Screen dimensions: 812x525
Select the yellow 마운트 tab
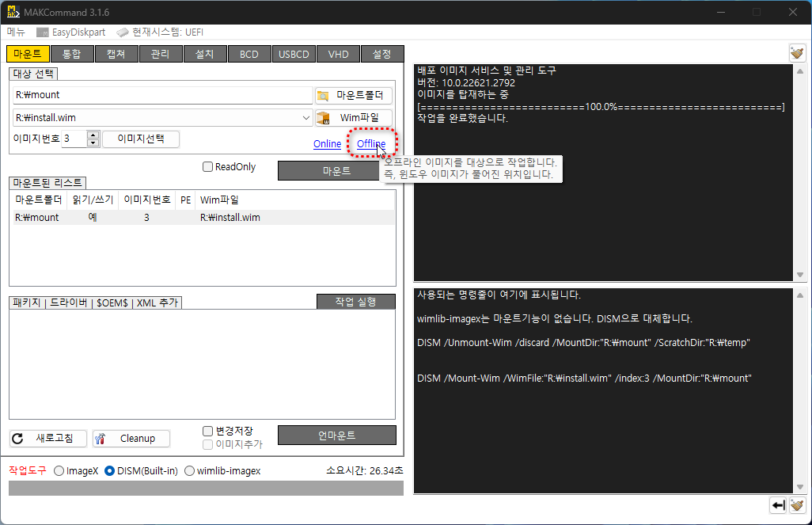click(28, 54)
